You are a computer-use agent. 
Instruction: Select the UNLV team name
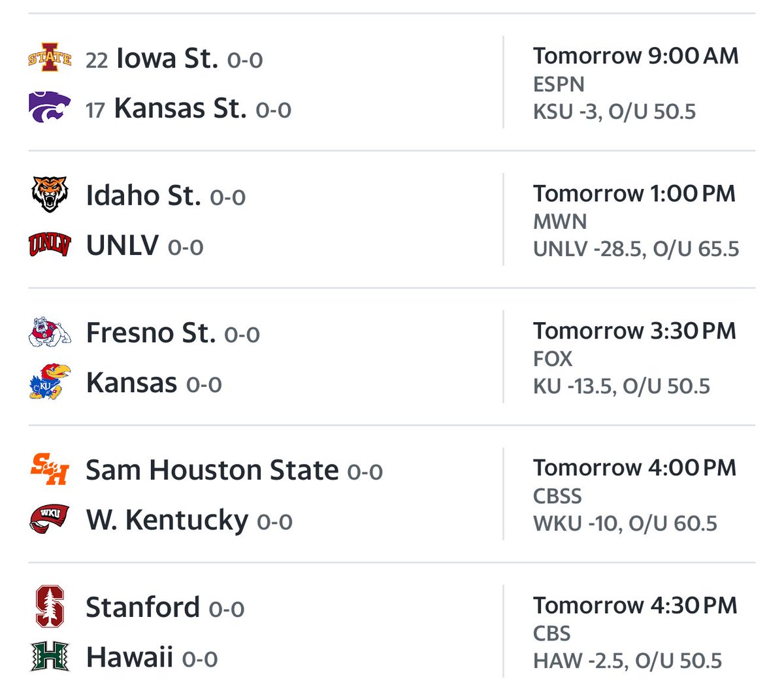[x=123, y=246]
